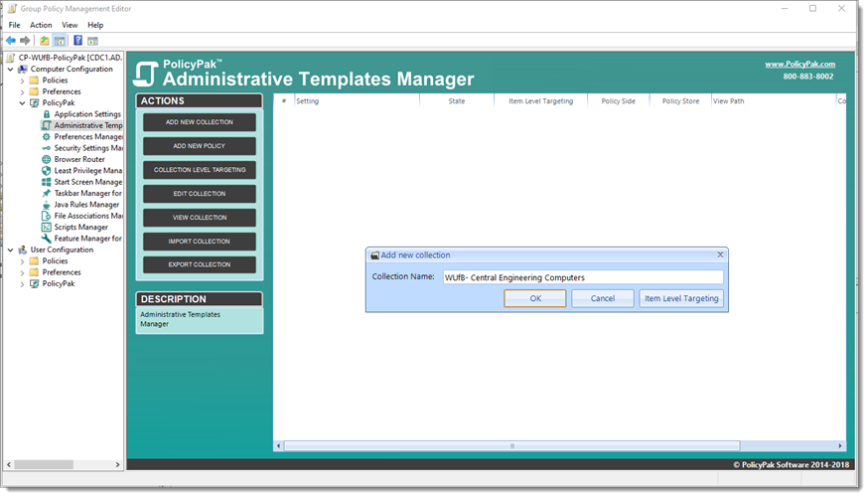This screenshot has height=497, width=868.
Task: Click the Add new collection dialog title icon
Action: click(374, 255)
